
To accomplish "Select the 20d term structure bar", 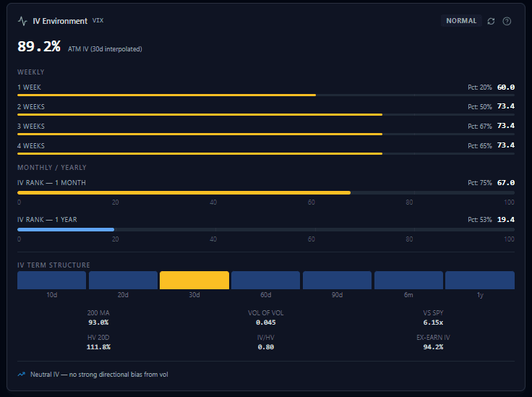I will (x=123, y=280).
